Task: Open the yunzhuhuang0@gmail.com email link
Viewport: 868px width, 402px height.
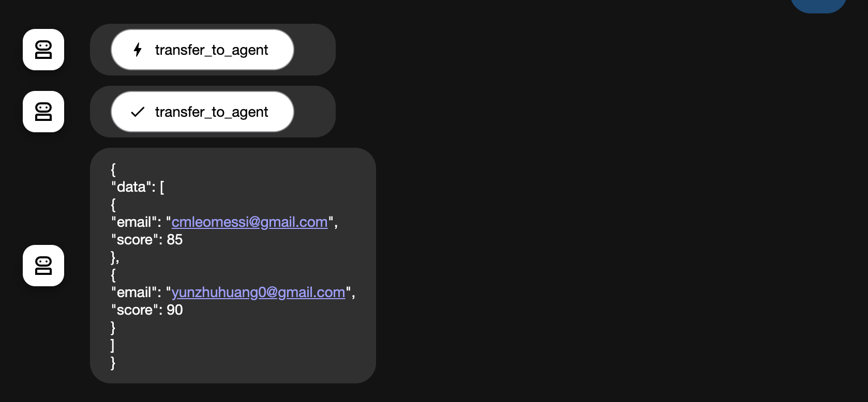Action: click(x=258, y=292)
